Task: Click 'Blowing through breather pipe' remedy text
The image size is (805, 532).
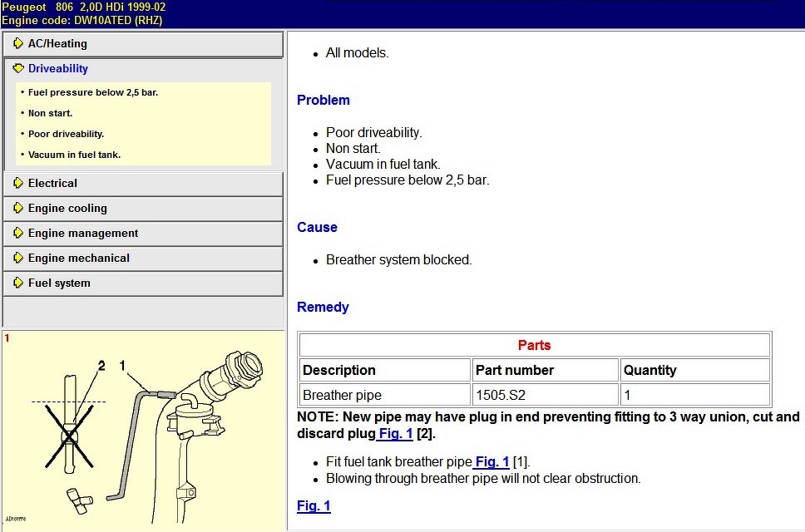Action: coord(484,478)
